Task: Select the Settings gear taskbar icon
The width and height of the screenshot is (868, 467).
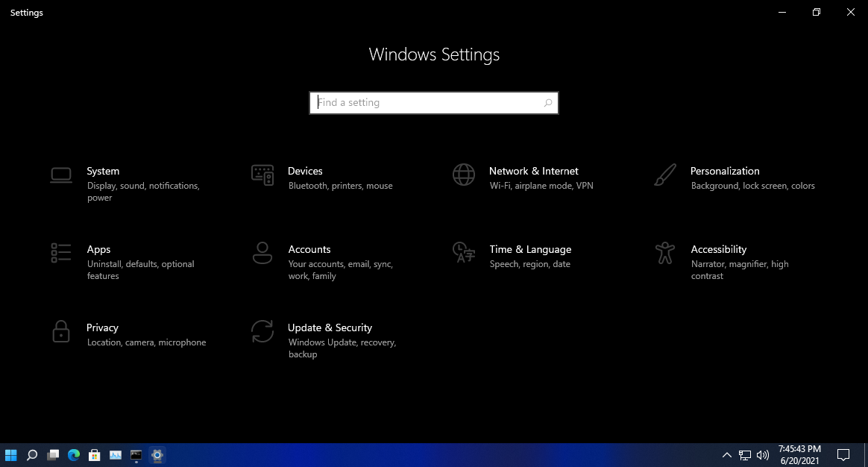Action: tap(157, 455)
